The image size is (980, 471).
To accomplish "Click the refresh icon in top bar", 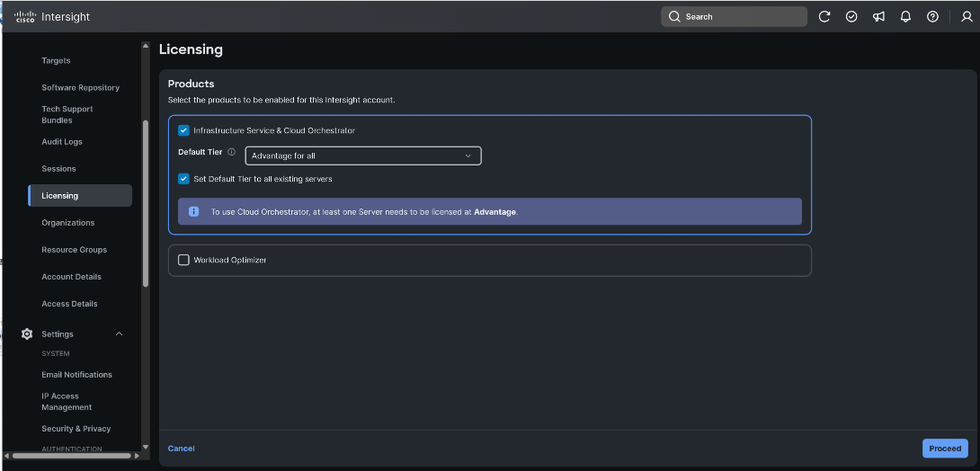I will coord(824,17).
